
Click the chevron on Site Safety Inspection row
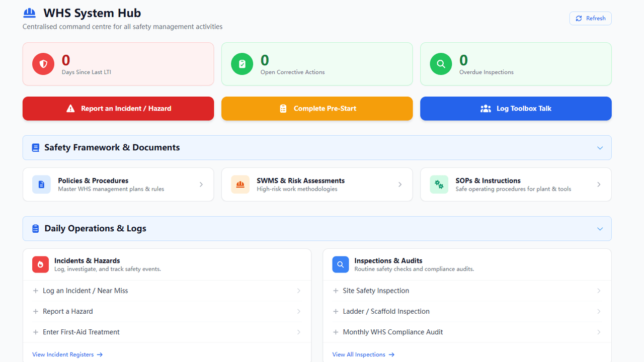(599, 291)
